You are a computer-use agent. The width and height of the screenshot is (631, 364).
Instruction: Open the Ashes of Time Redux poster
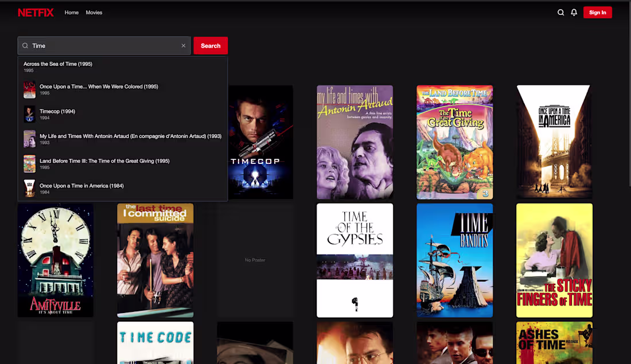click(554, 343)
